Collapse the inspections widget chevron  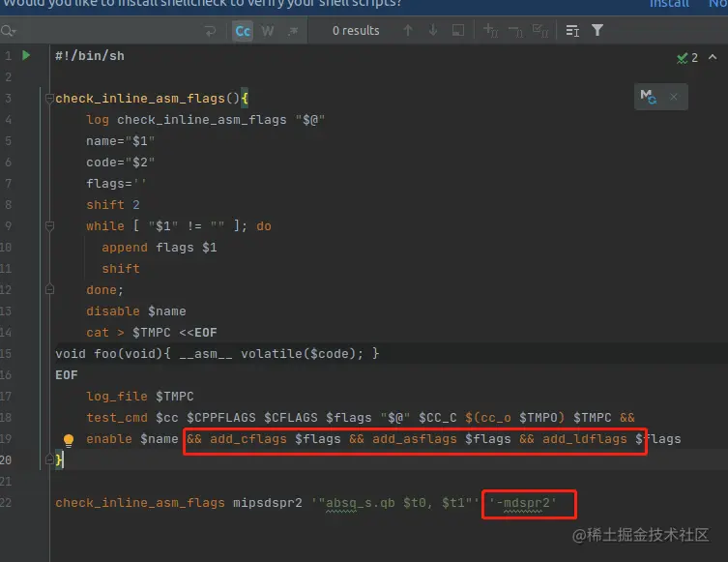click(x=713, y=58)
